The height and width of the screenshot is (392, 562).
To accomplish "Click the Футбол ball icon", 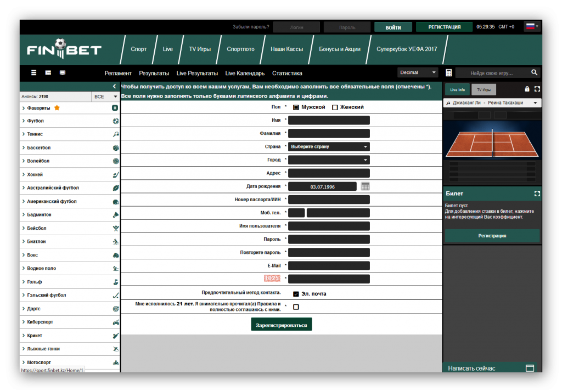I will click(x=116, y=121).
